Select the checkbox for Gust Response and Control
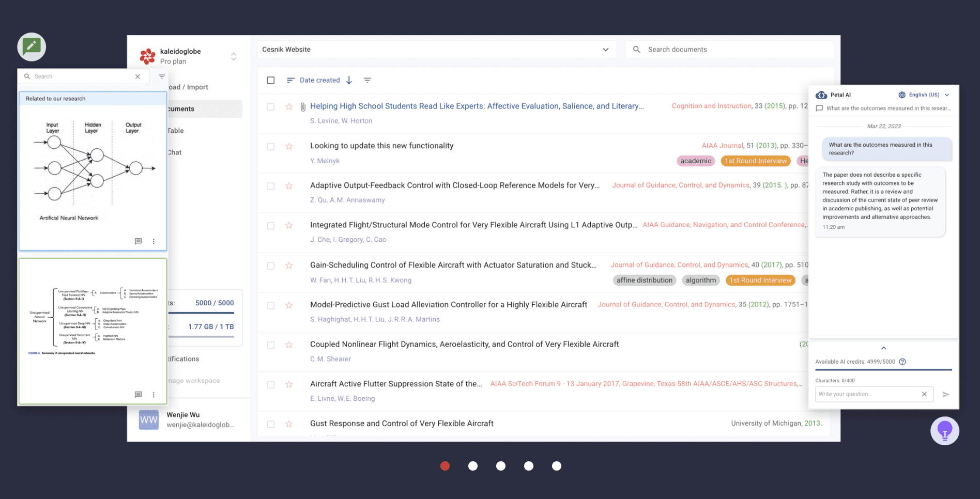The width and height of the screenshot is (980, 499). click(x=271, y=424)
